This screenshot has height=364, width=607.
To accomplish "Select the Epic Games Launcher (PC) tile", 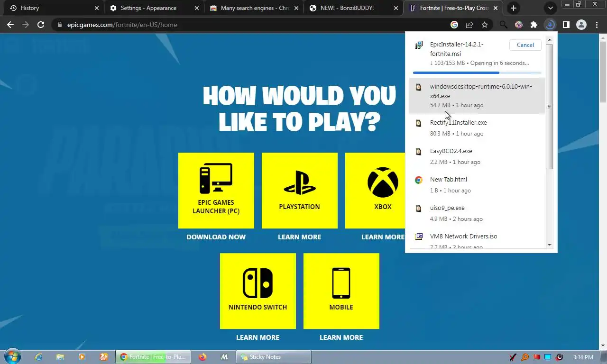I will pos(216,191).
